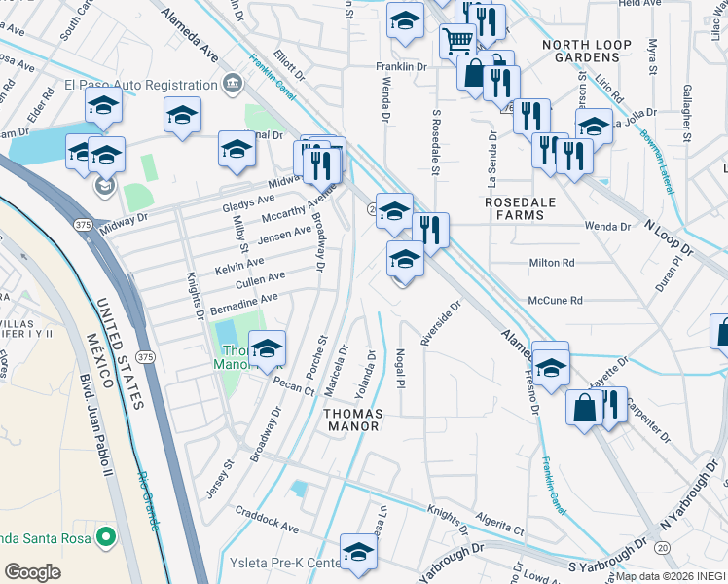Viewport: 728px width, 584px height.
Task: Open the Google logo link
Action: click(x=32, y=572)
